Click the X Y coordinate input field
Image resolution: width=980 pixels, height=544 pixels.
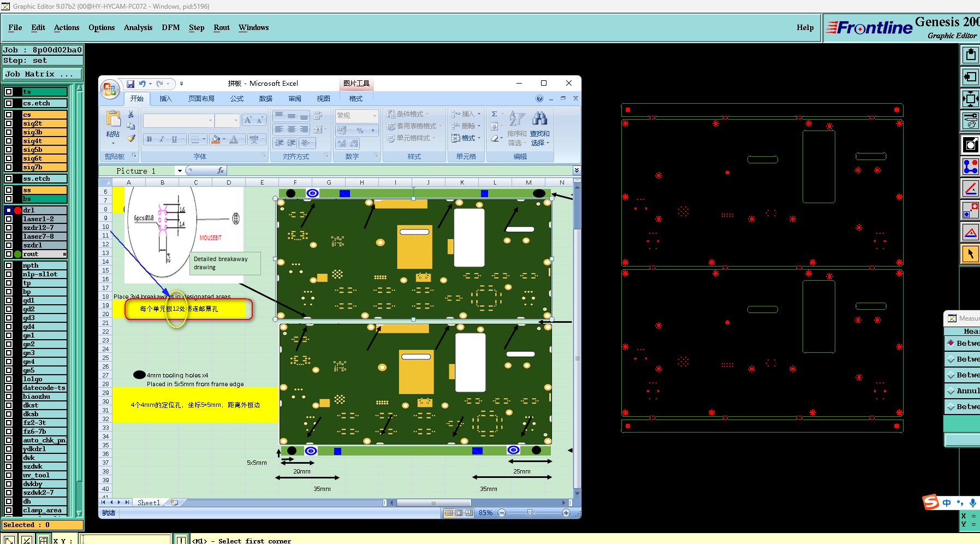coord(126,540)
